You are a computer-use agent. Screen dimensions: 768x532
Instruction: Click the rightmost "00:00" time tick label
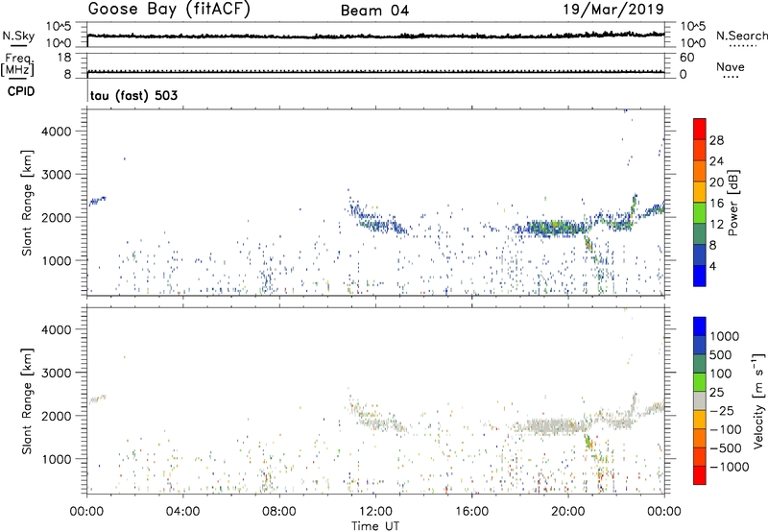[663, 512]
